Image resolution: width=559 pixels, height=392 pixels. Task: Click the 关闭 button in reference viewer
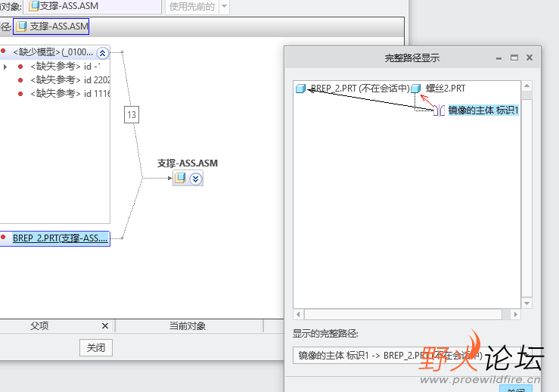point(96,348)
